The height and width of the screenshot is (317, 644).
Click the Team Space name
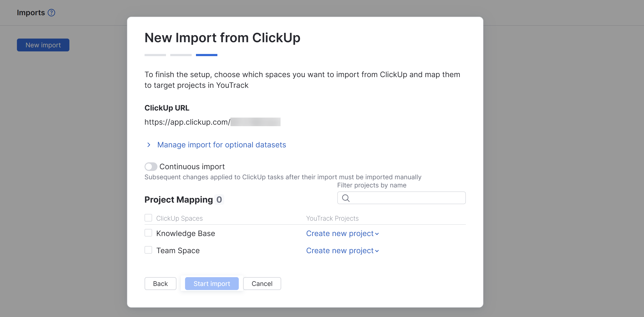(x=178, y=251)
